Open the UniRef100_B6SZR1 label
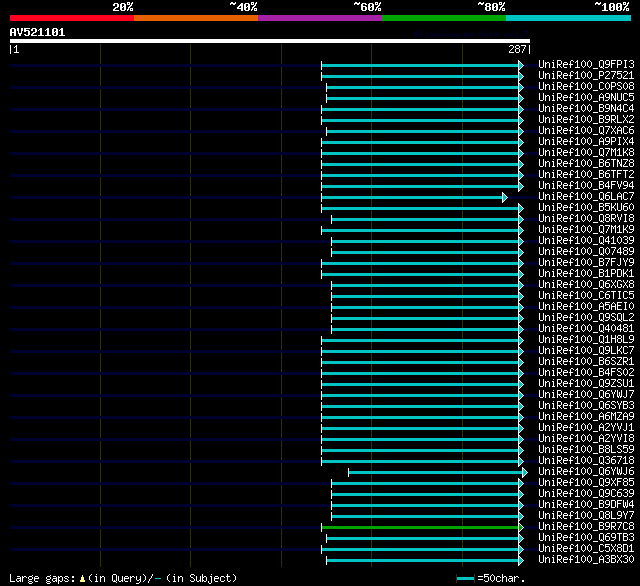Viewport: 640px width, 586px height. pos(586,362)
